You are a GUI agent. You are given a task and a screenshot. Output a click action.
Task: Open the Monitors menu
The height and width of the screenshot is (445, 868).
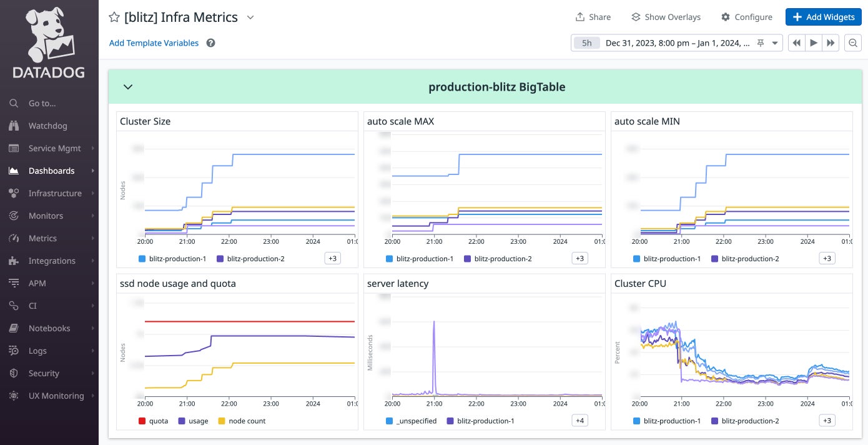[x=46, y=216]
